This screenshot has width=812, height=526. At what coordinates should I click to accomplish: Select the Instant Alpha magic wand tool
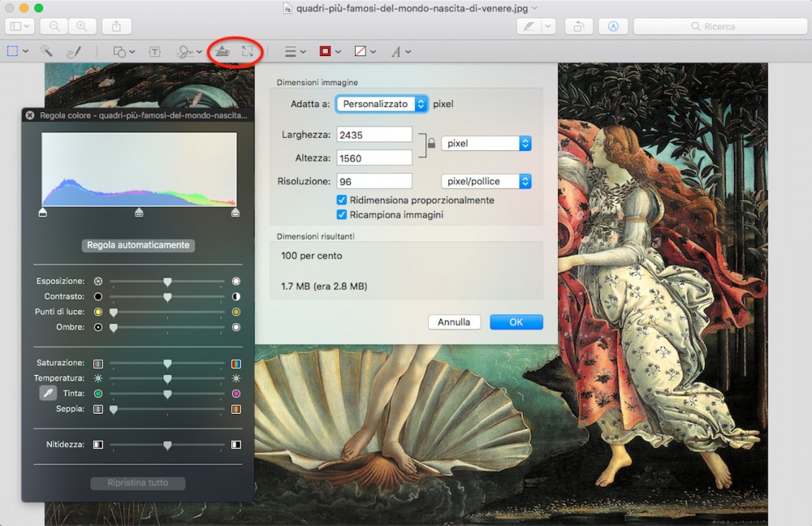[x=46, y=51]
